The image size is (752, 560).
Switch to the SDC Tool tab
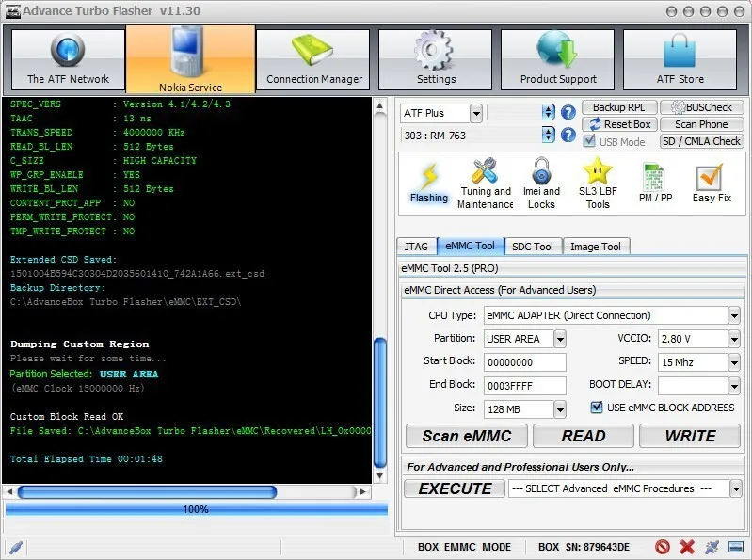(x=533, y=247)
